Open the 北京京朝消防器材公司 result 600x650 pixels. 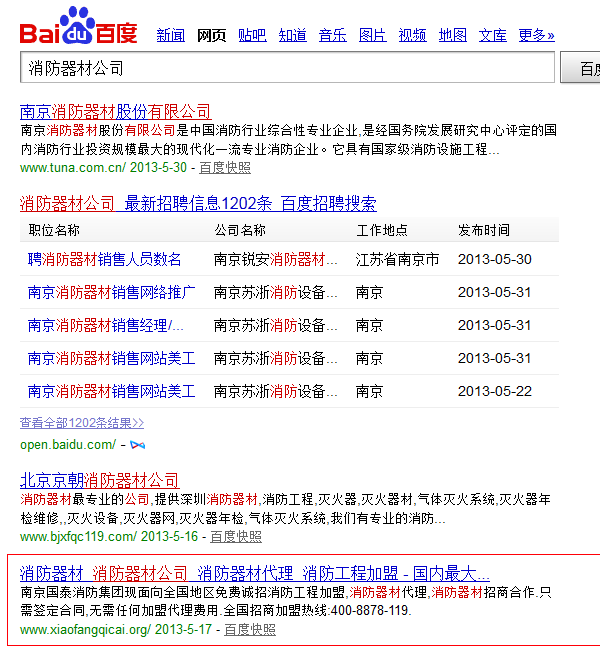point(99,480)
